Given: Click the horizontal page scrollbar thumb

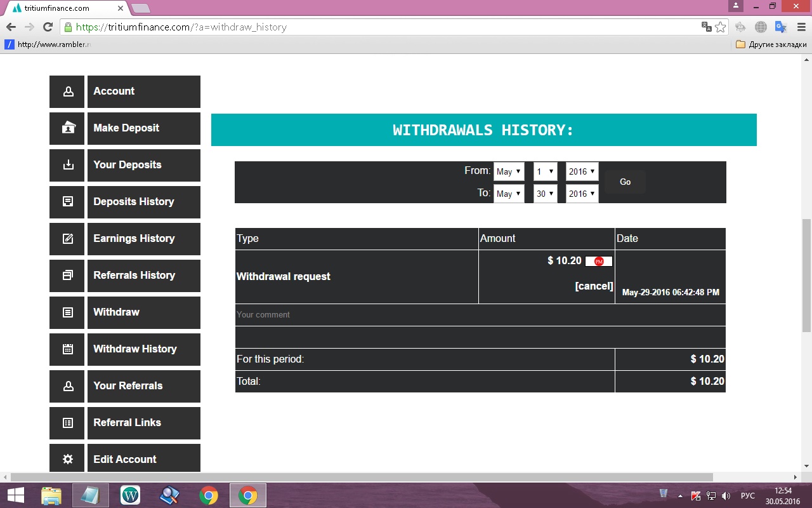Looking at the screenshot, I should click(362, 477).
